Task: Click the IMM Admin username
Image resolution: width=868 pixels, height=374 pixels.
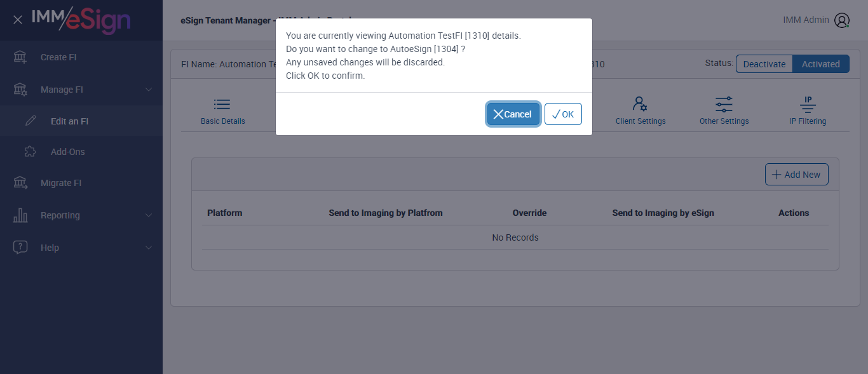Action: [806, 20]
